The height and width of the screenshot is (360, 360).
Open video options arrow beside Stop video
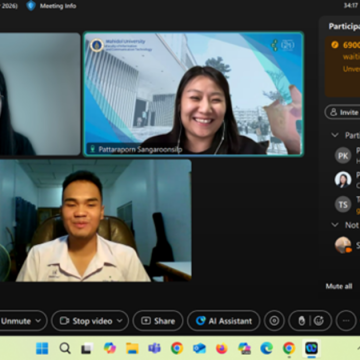120,321
